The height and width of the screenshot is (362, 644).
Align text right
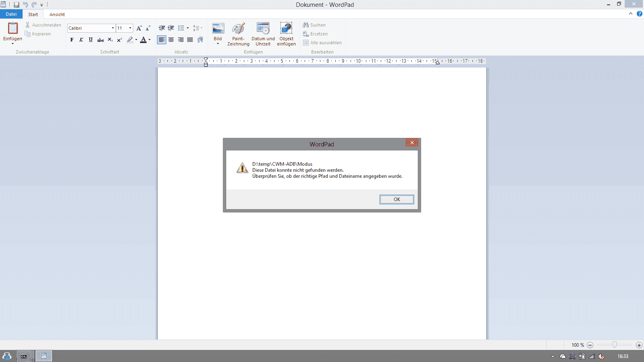pyautogui.click(x=181, y=40)
